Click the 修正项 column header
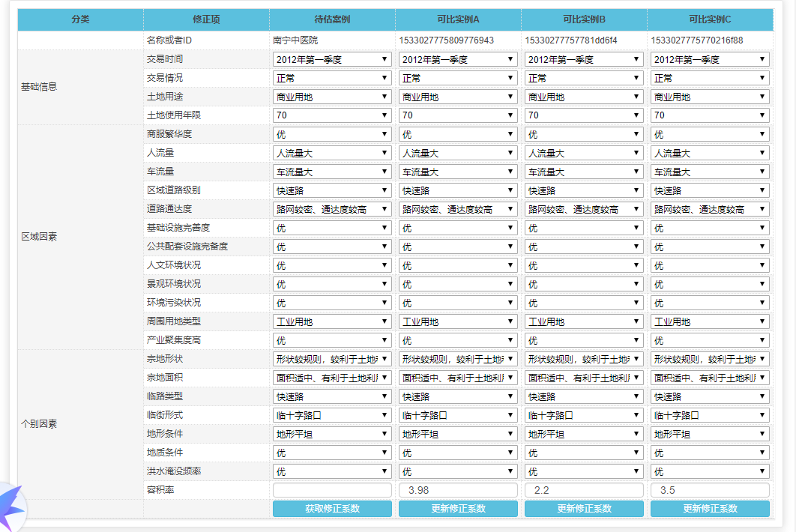This screenshot has width=796, height=532. pyautogui.click(x=206, y=19)
